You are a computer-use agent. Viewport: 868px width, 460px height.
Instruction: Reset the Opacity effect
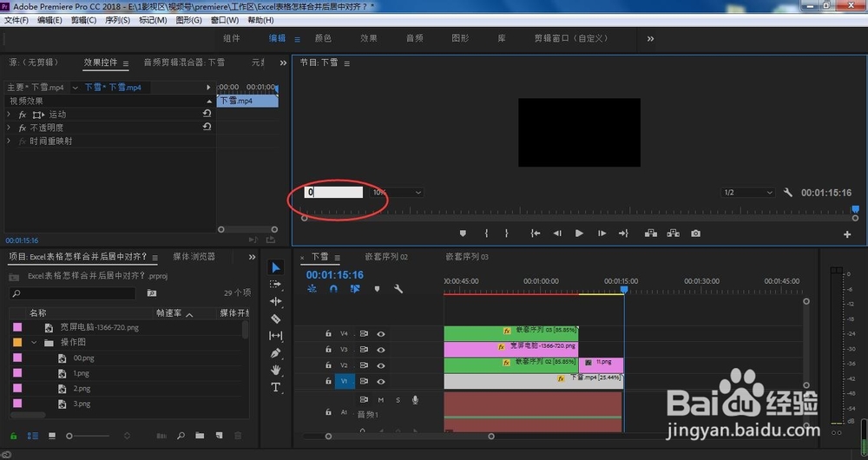(x=207, y=126)
